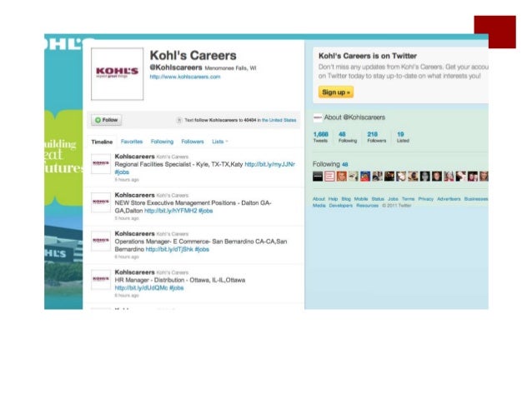
Task: Open the Resources footer link
Action: pos(367,206)
